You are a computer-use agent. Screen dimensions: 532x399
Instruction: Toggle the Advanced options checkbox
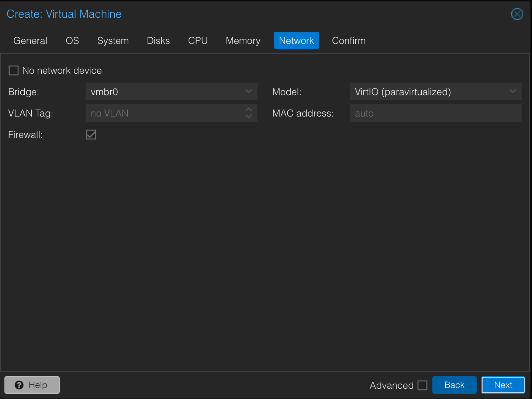pyautogui.click(x=422, y=385)
